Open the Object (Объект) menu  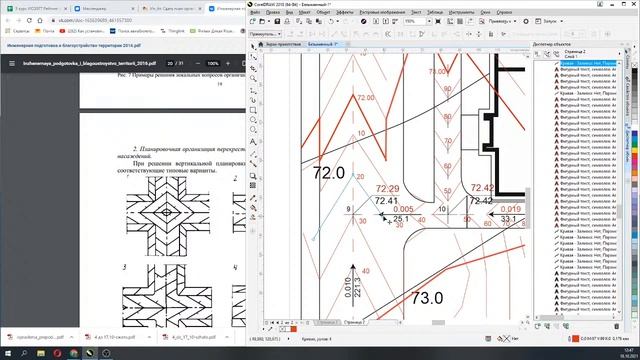coord(323,12)
